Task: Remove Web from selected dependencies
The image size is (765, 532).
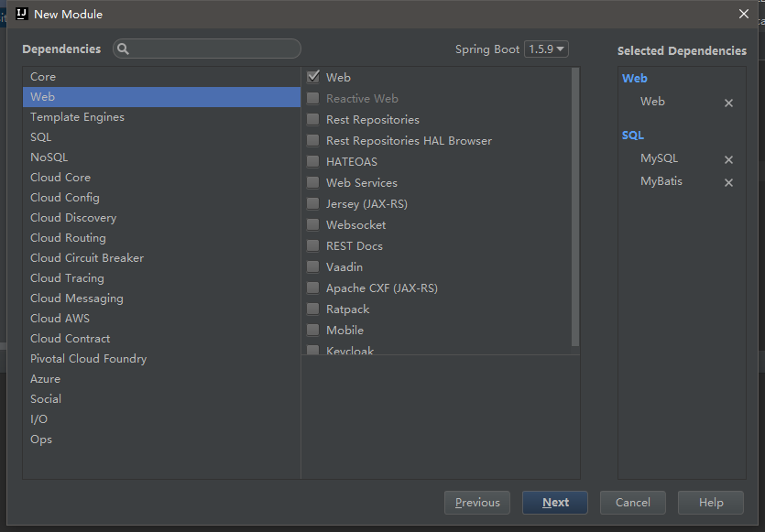Action: tap(728, 103)
